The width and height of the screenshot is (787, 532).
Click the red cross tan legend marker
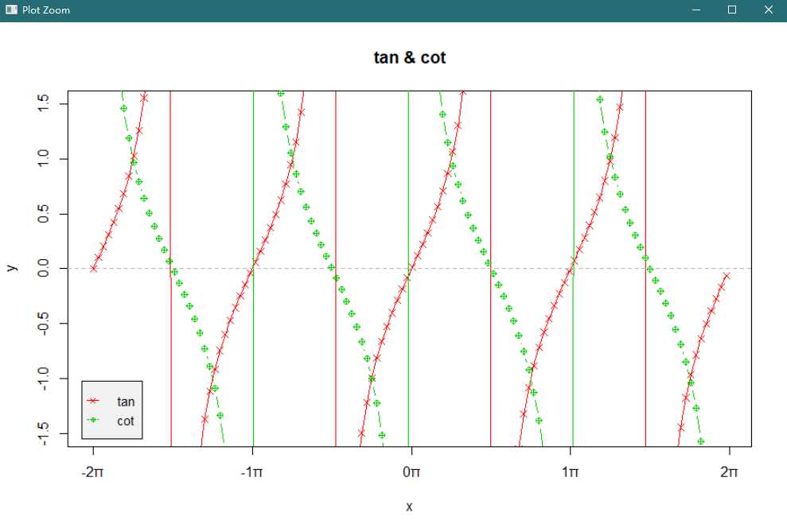pos(93,401)
